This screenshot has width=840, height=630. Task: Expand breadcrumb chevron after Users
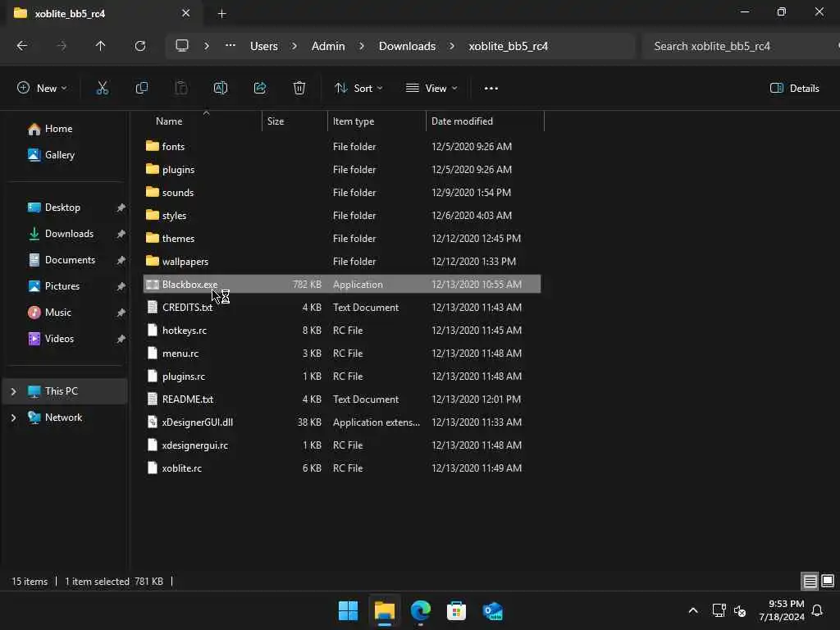(x=294, y=46)
